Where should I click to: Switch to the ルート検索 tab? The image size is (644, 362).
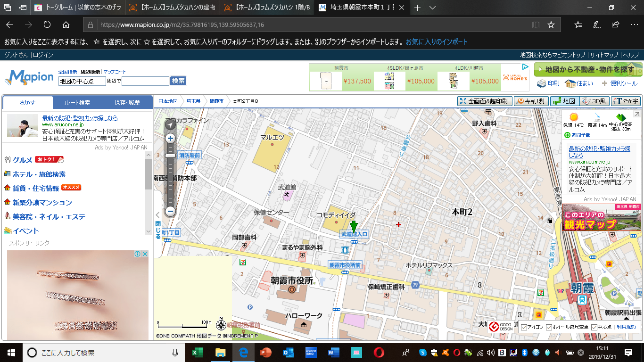[x=77, y=102]
